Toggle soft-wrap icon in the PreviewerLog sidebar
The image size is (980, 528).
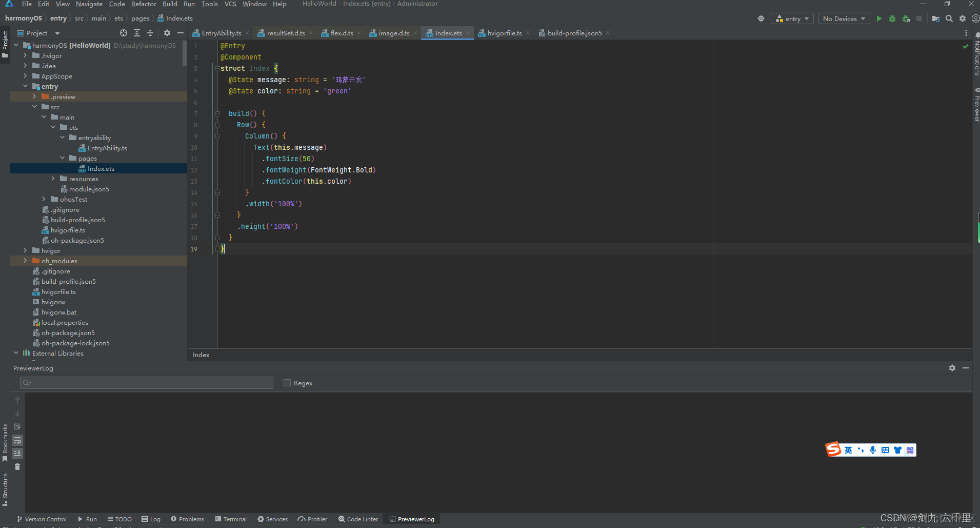(x=17, y=440)
